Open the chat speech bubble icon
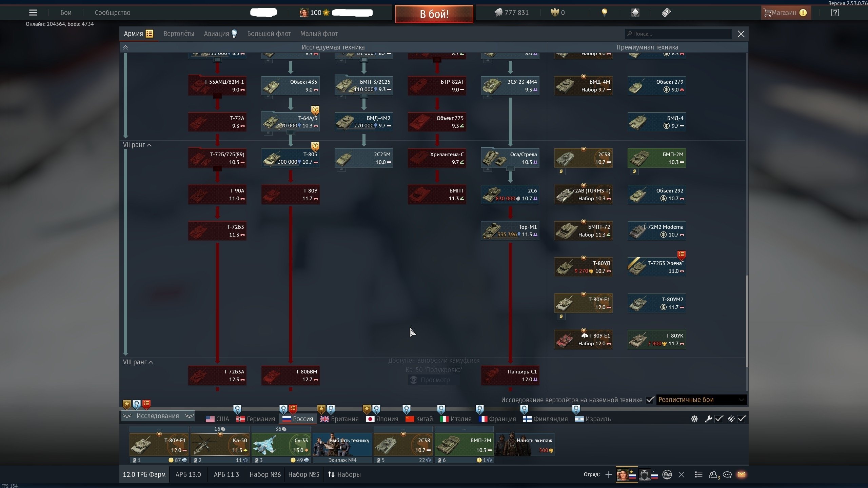Viewport: 868px width, 488px height. point(727,474)
